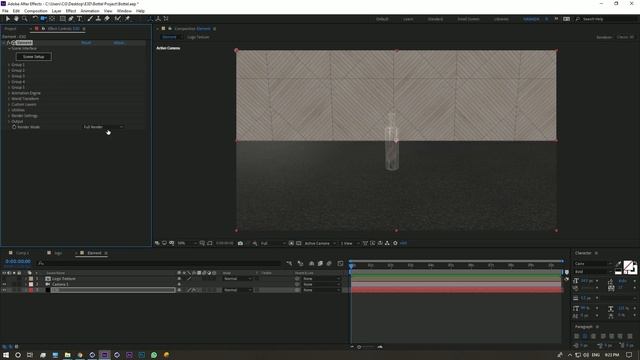Select the Horizontal Type tool
The width and height of the screenshot is (640, 360).
tap(79, 19)
